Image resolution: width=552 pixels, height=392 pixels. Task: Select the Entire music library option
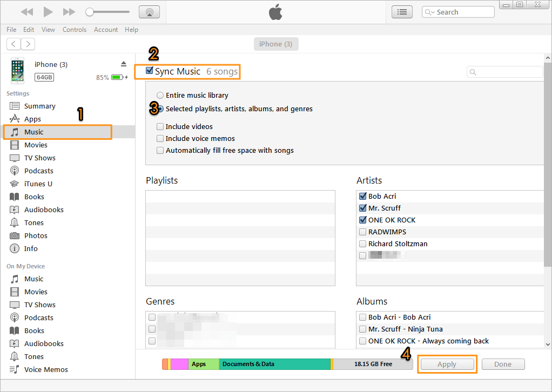pyautogui.click(x=160, y=96)
